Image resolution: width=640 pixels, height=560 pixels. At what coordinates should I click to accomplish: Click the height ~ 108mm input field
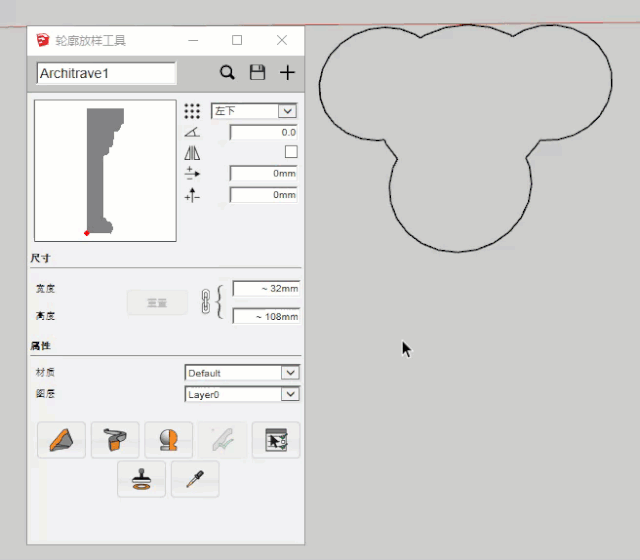click(266, 316)
